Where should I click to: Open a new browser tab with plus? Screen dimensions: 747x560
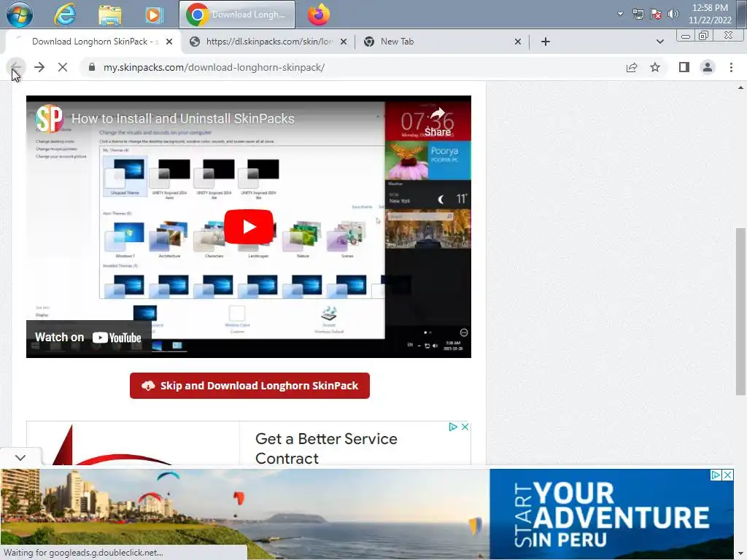click(x=546, y=42)
